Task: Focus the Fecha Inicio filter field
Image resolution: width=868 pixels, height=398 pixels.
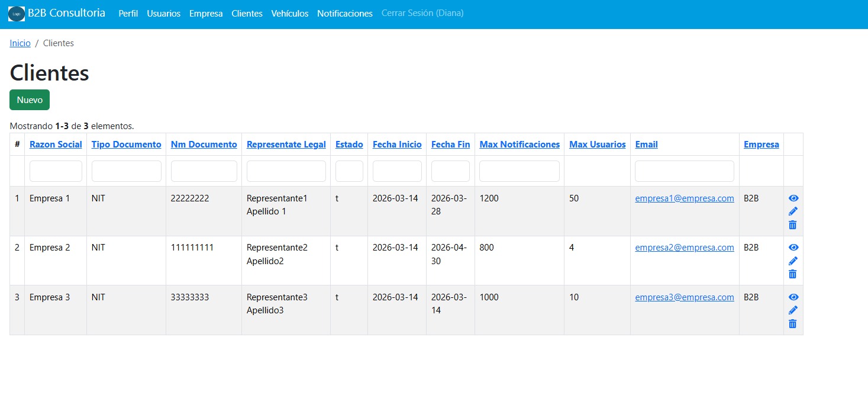Action: click(397, 171)
